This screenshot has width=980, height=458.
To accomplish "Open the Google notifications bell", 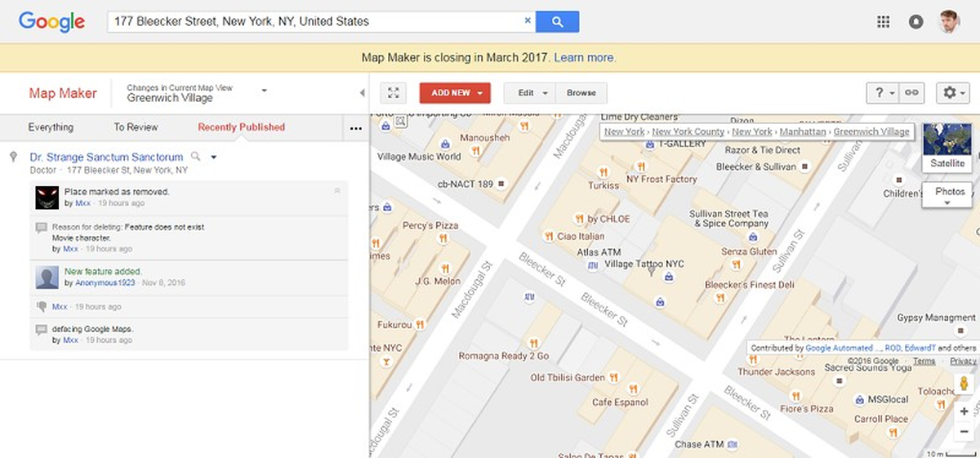I will point(915,22).
